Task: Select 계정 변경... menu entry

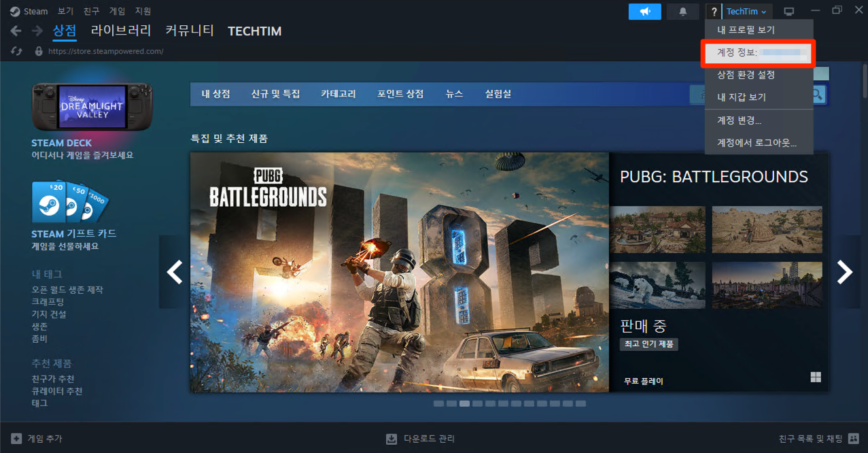Action: pyautogui.click(x=759, y=120)
